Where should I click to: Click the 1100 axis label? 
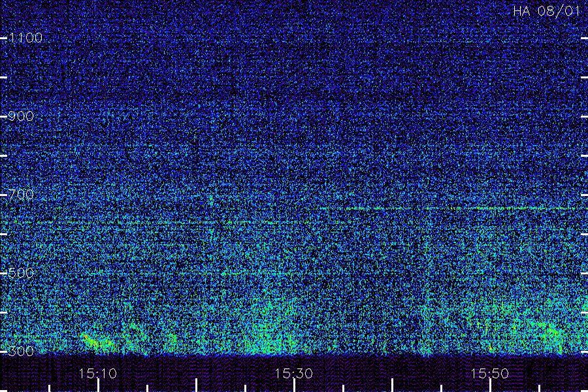pos(25,38)
